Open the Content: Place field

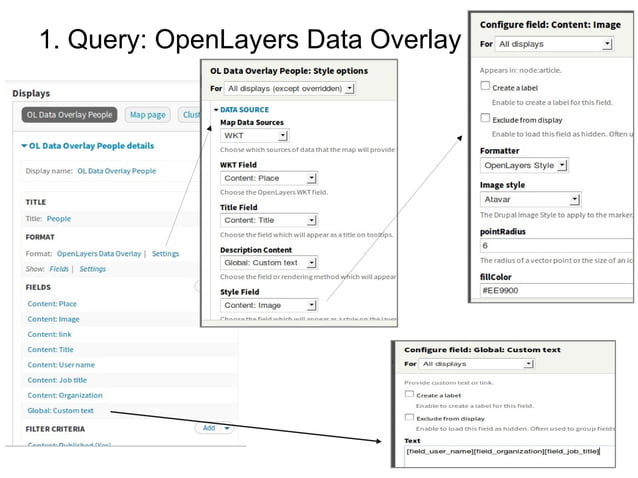[x=52, y=304]
